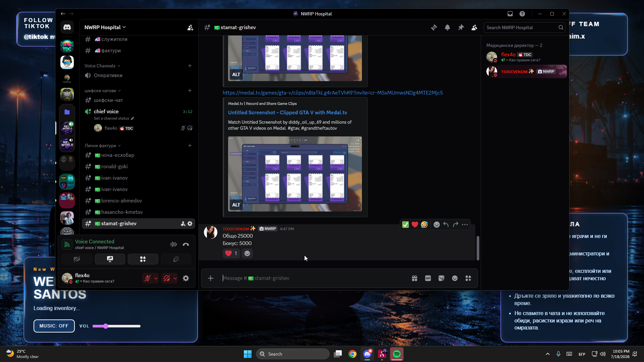Edit stamat-grishev channel settings gear

190,224
